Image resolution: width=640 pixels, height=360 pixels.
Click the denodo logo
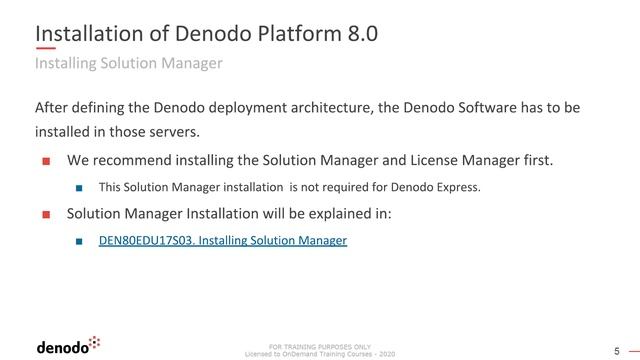68,345
